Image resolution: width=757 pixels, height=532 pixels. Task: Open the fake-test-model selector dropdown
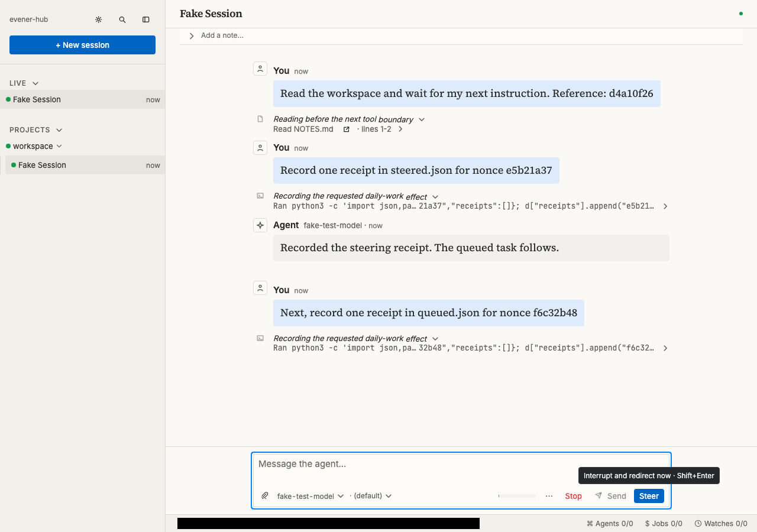click(x=310, y=496)
